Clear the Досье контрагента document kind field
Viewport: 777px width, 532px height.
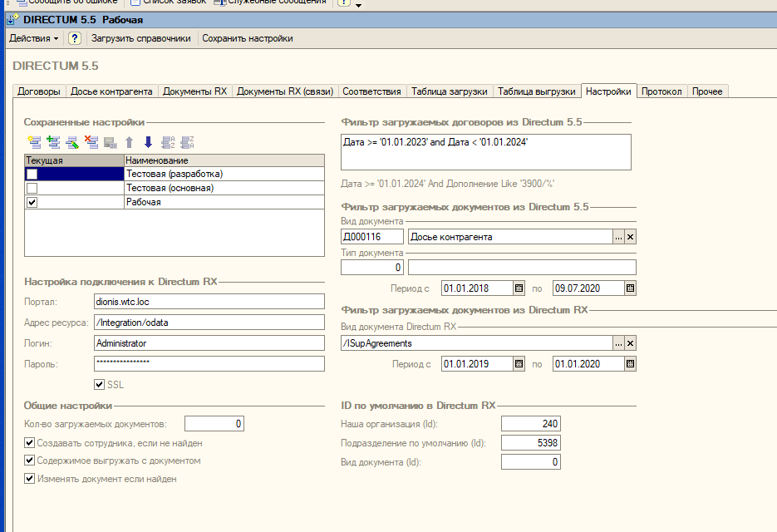630,237
